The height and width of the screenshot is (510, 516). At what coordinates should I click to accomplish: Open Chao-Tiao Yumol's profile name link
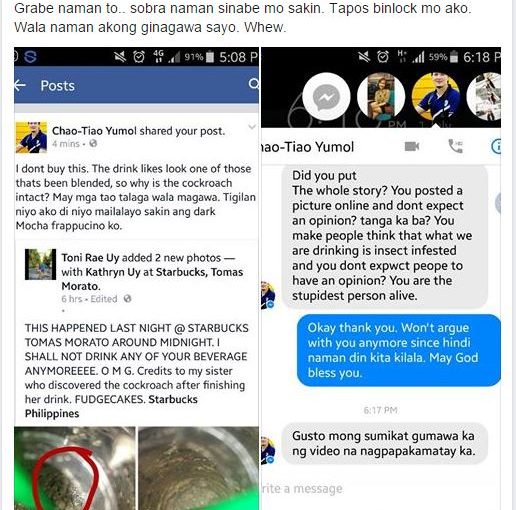click(94, 131)
